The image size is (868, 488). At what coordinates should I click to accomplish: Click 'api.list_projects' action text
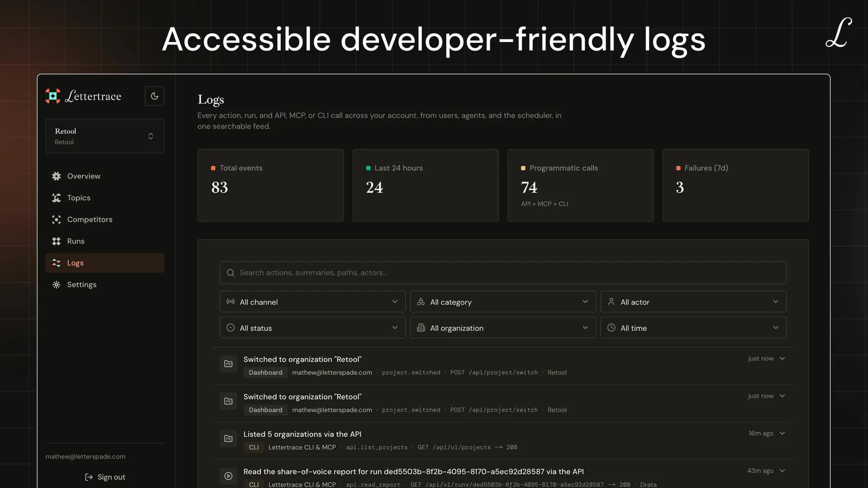coord(377,447)
